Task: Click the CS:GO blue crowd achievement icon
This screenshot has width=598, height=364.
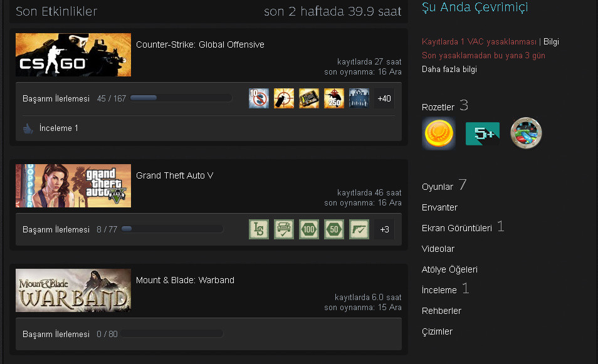Action: (359, 98)
